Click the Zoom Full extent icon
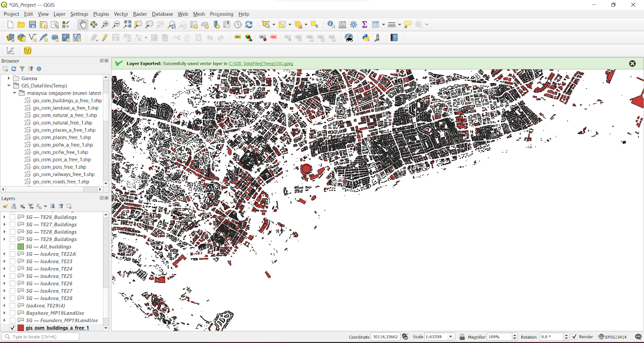This screenshot has height=343, width=644. tap(127, 25)
